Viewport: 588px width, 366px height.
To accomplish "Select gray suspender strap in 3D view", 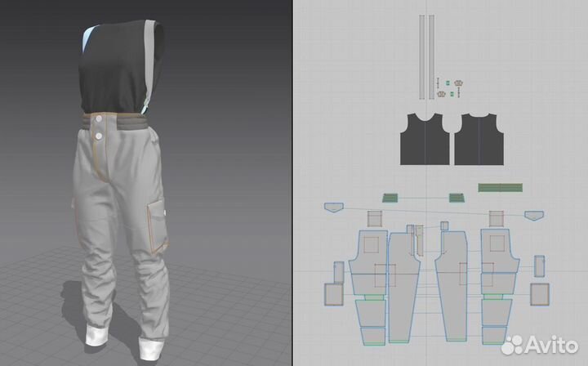I will pos(150,64).
